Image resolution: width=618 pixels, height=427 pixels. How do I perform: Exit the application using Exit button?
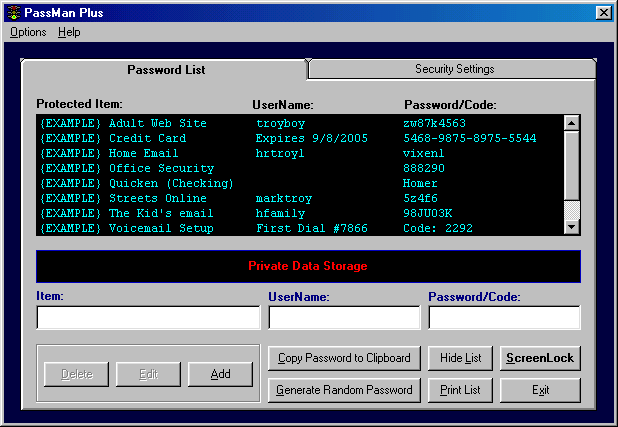540,390
